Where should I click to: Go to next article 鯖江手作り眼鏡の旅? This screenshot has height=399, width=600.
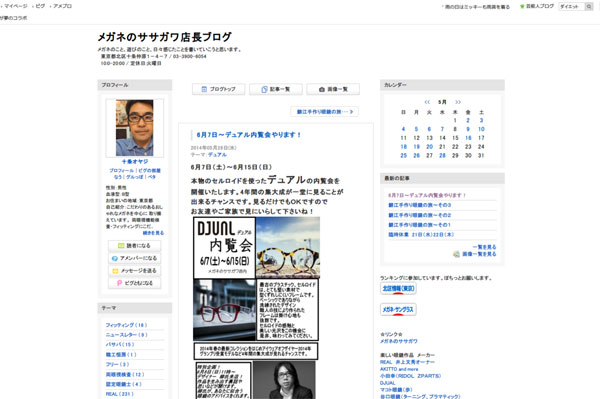[324, 112]
